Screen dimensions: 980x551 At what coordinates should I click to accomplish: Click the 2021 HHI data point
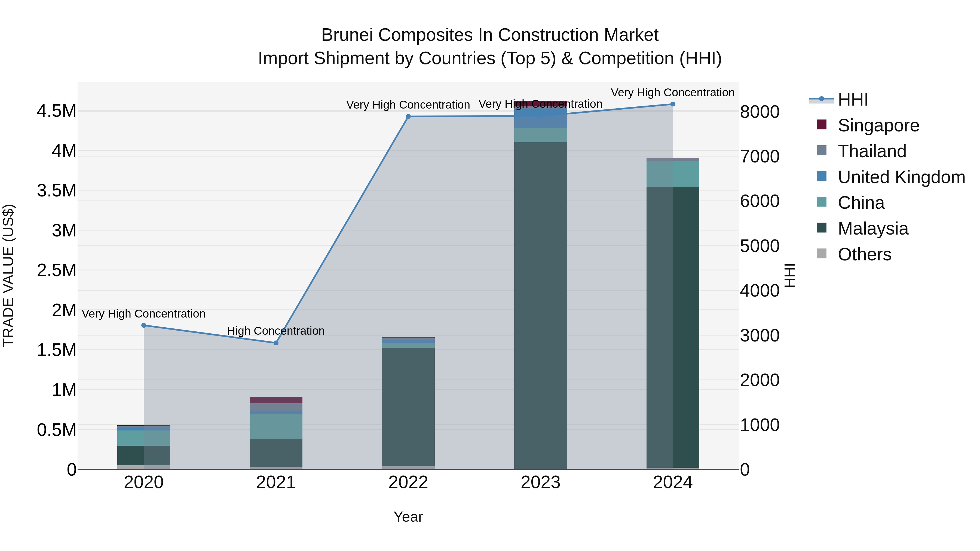(276, 343)
